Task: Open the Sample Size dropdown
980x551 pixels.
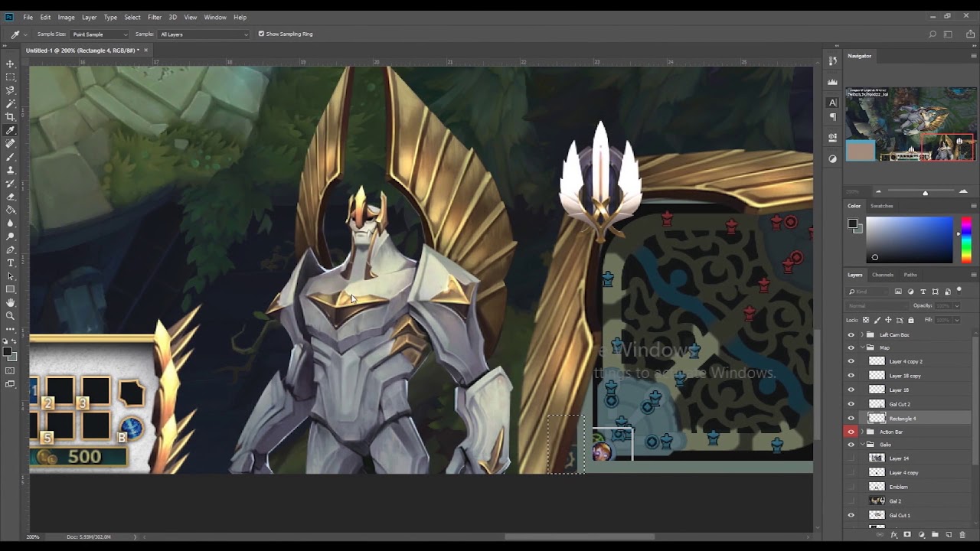Action: (x=100, y=34)
